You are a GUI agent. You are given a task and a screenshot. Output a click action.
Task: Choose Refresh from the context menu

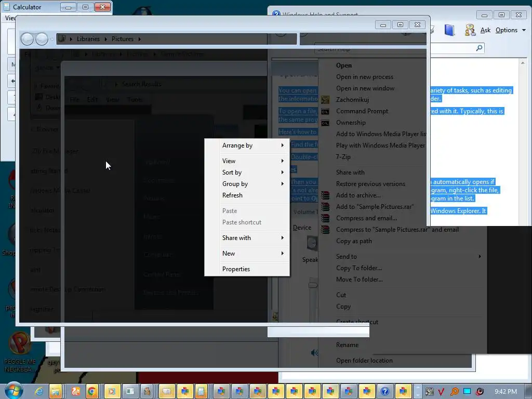click(232, 195)
